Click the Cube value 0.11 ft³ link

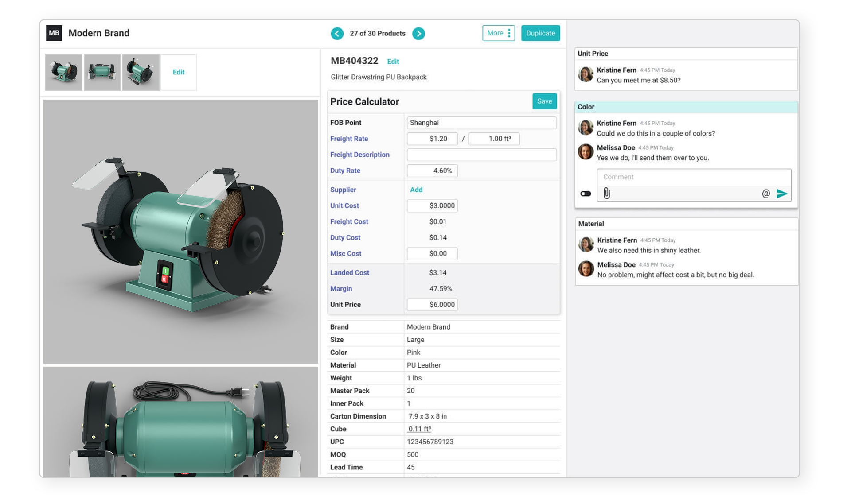[x=419, y=429]
